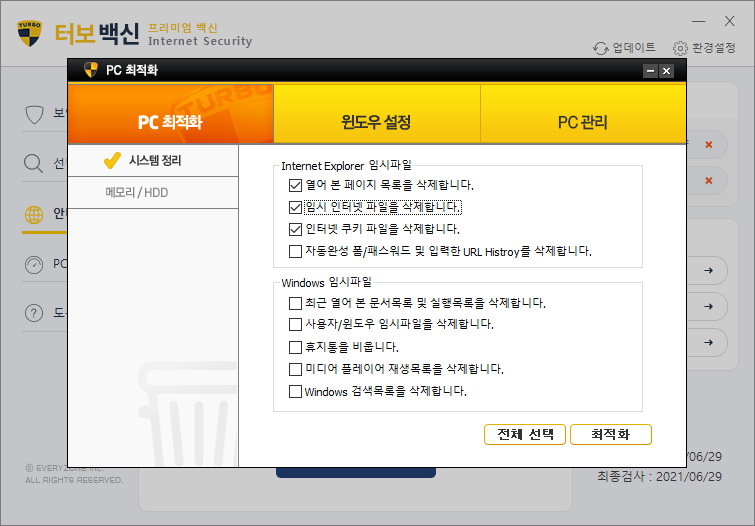
Task: Toggle 인터넷 쿠키 파일을 삭제합니다 checkbox
Action: pos(295,229)
